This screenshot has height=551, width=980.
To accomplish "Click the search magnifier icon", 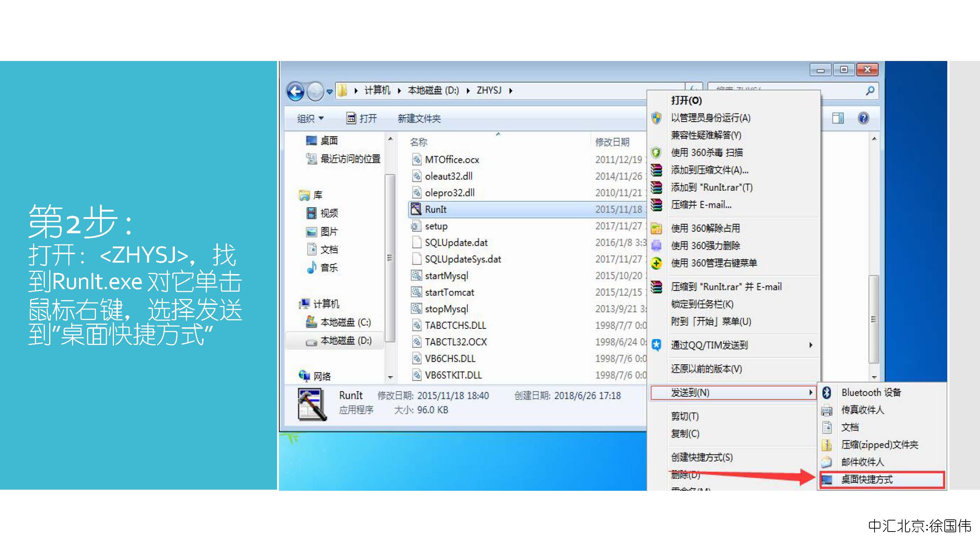I will (870, 90).
